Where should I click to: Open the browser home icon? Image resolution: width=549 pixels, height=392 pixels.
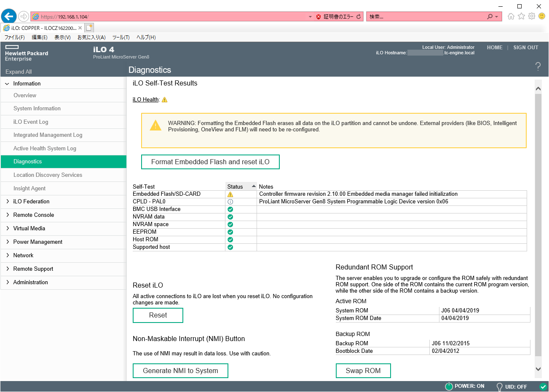[511, 16]
